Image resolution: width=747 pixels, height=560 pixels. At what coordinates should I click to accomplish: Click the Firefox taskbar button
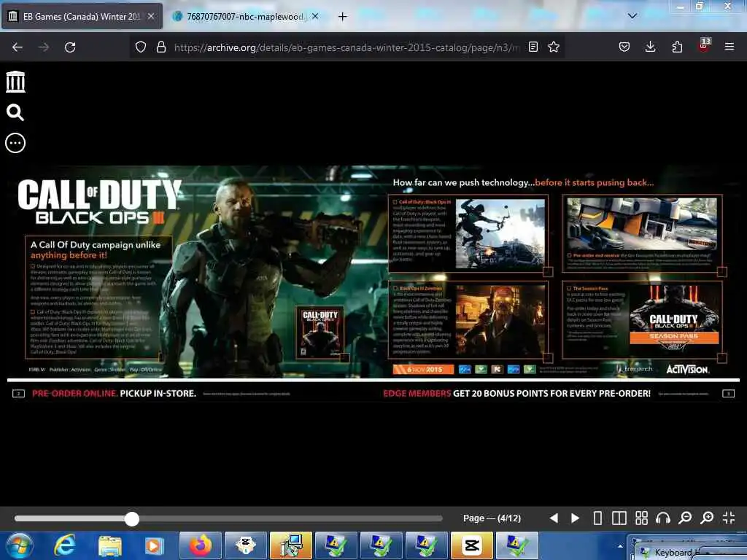(x=200, y=545)
